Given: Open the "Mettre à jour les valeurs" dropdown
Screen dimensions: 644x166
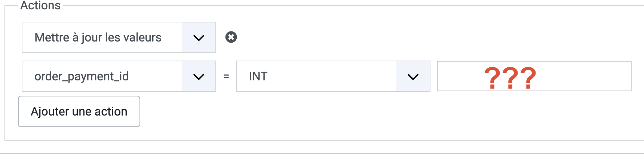Looking at the screenshot, I should pos(119,37).
